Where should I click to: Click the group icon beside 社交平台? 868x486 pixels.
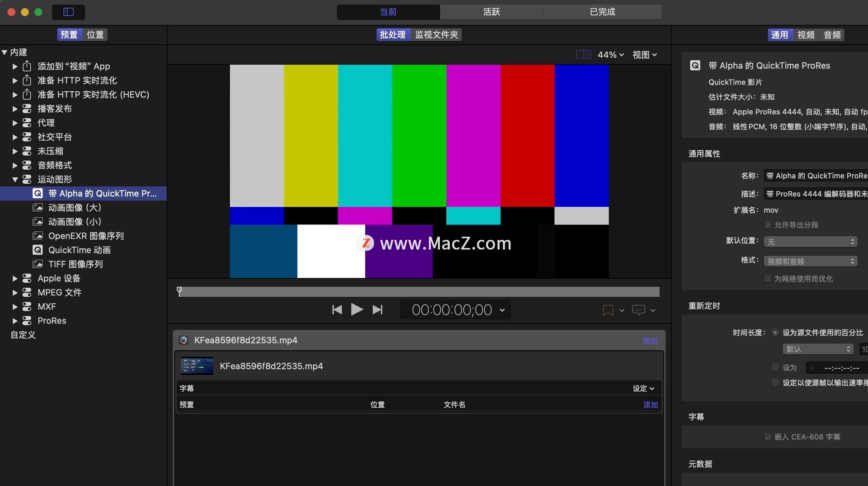click(x=27, y=137)
